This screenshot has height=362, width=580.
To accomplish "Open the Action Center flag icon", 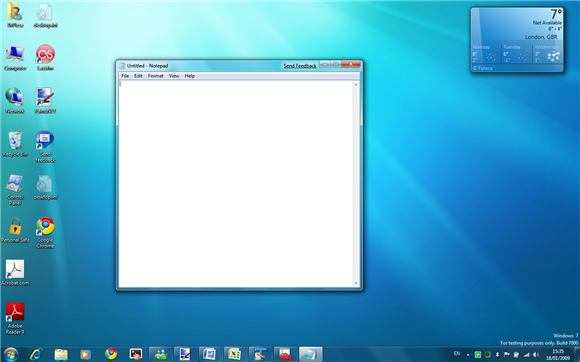I will pos(507,355).
